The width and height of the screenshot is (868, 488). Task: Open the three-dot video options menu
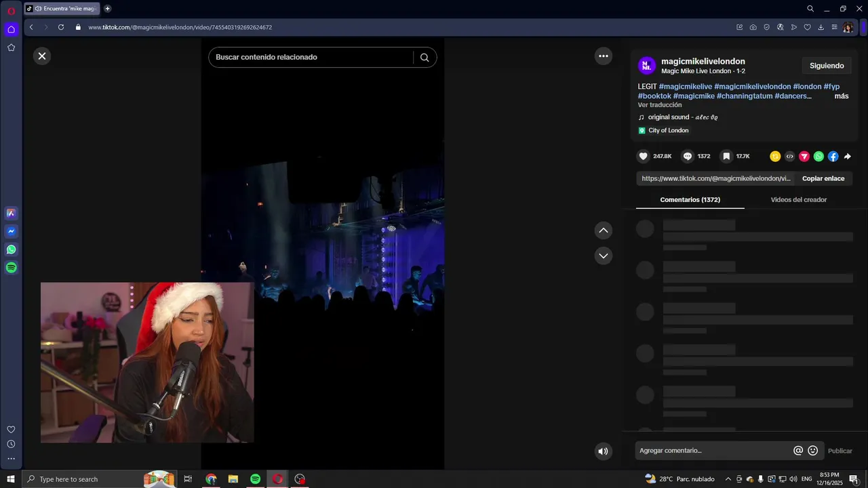[604, 56]
